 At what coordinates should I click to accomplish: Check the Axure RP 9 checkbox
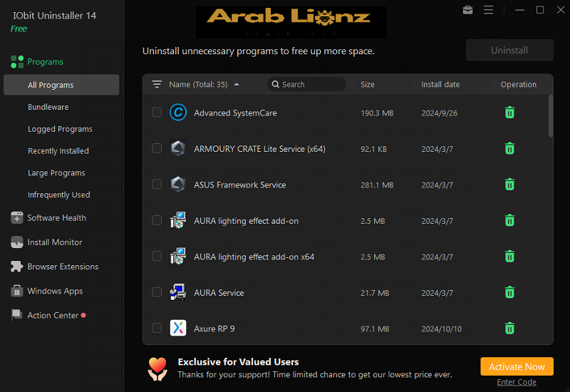[x=157, y=328]
